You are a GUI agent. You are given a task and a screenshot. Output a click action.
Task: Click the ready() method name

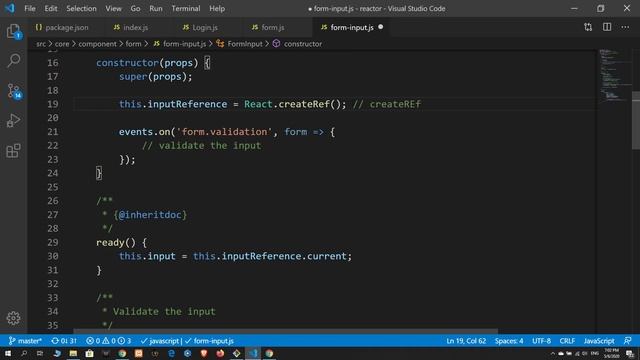coord(110,242)
